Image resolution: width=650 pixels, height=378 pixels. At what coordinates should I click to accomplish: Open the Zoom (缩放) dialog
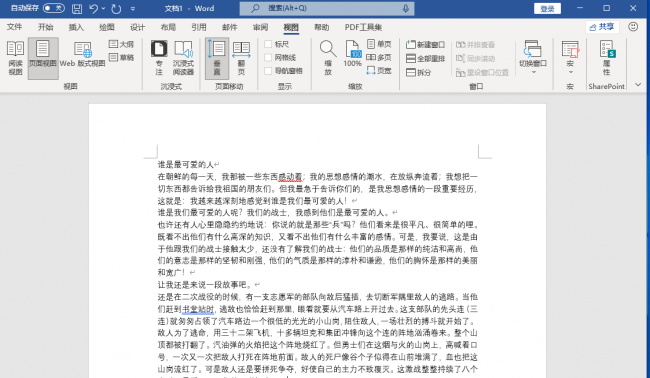tap(328, 58)
